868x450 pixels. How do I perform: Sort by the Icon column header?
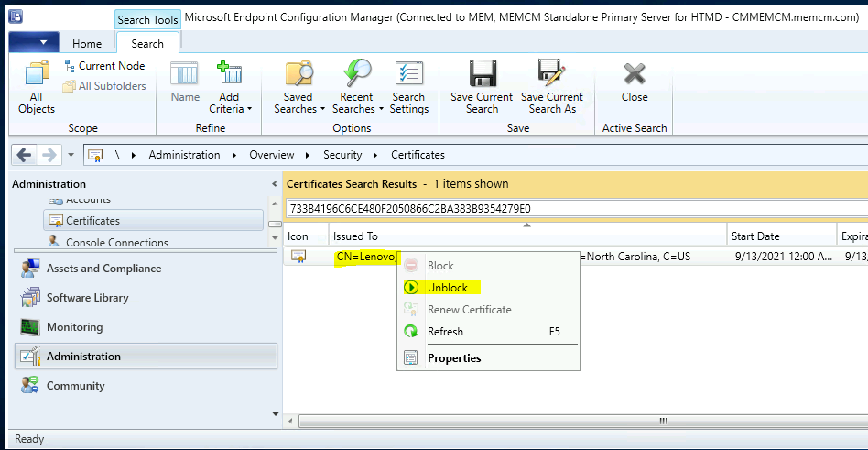pos(306,236)
